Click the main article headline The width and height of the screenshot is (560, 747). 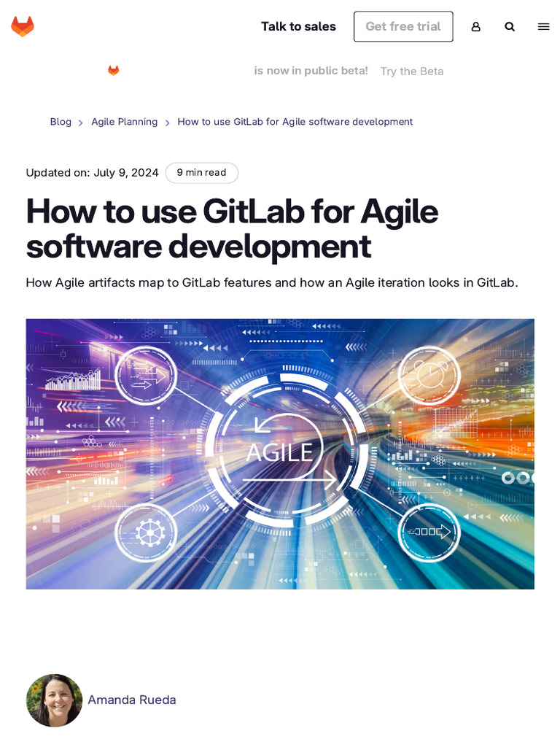click(232, 228)
